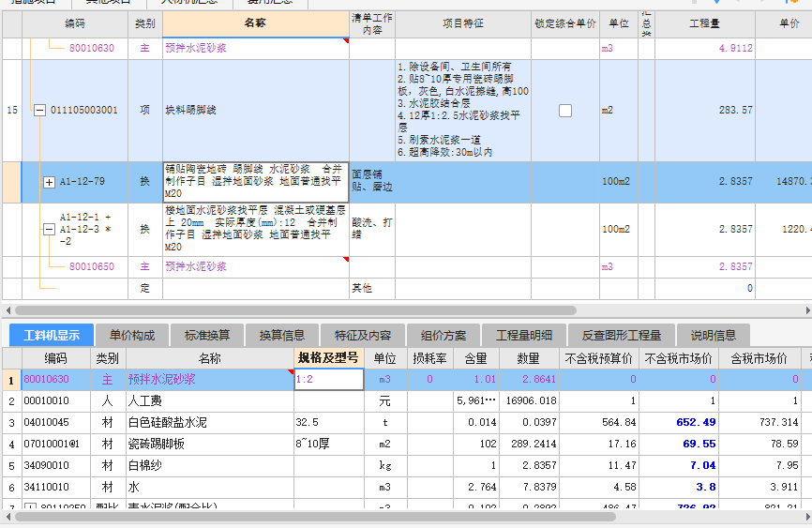Click upper scrollbar left arrow
This screenshot has height=528, width=812.
(x=8, y=311)
